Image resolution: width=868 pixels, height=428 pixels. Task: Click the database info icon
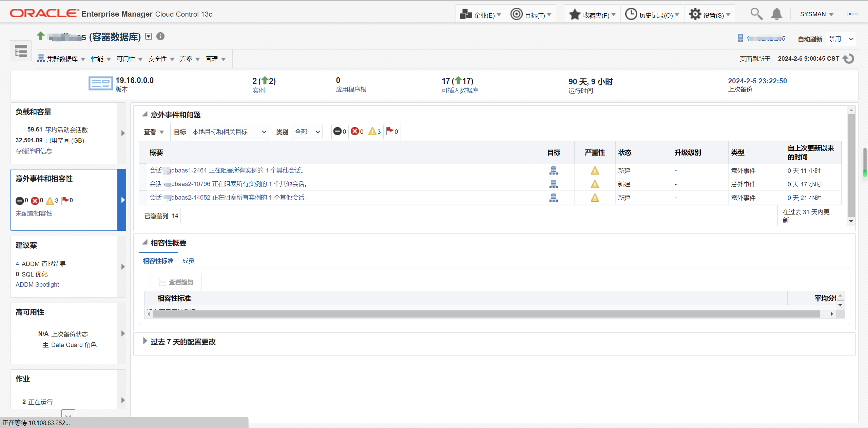pyautogui.click(x=160, y=36)
